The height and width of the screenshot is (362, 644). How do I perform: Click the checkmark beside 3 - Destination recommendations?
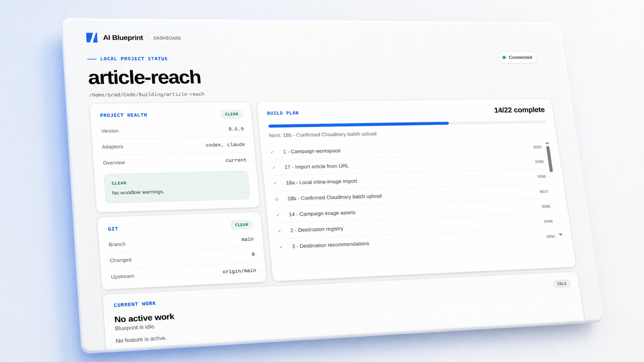pyautogui.click(x=281, y=247)
